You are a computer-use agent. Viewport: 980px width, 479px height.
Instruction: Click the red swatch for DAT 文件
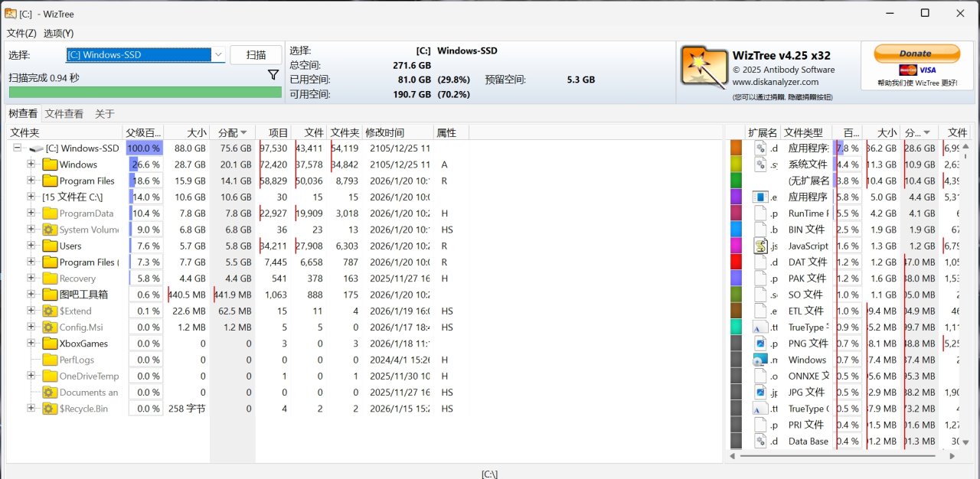[x=737, y=262]
